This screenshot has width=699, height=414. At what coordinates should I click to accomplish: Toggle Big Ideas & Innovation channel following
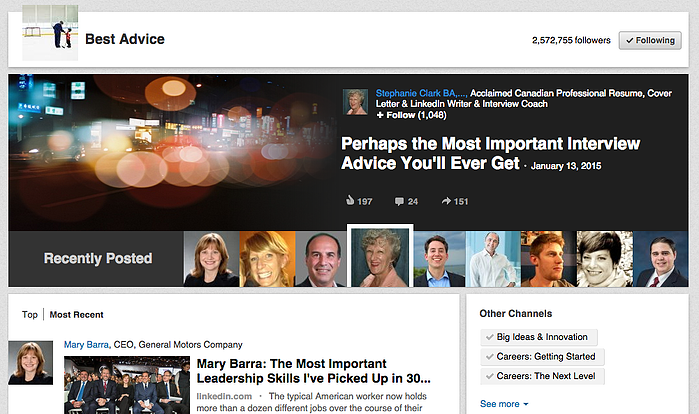pyautogui.click(x=539, y=337)
